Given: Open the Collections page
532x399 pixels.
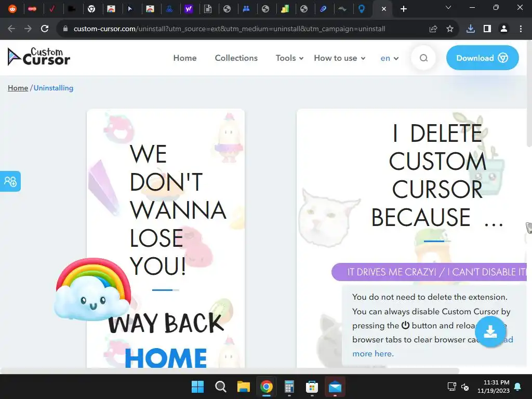Looking at the screenshot, I should click(x=236, y=58).
